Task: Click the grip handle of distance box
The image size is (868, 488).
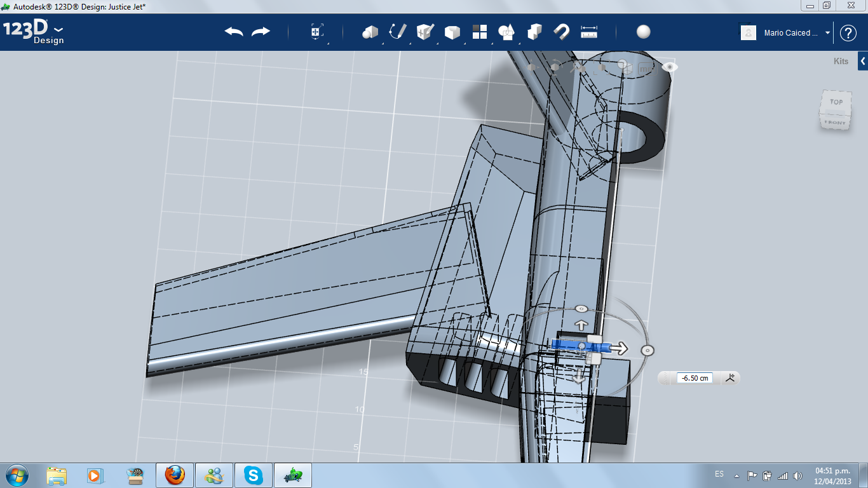Action: coord(666,378)
